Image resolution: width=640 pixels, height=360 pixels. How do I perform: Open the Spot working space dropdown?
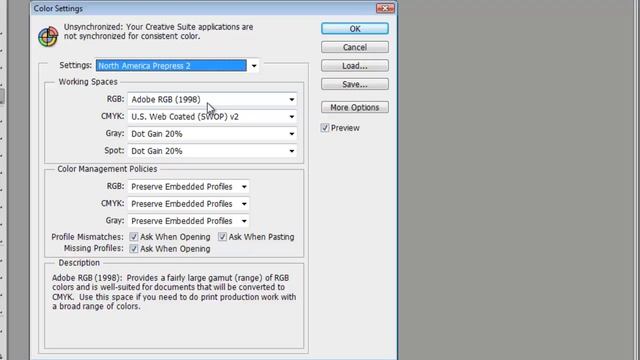(x=212, y=151)
